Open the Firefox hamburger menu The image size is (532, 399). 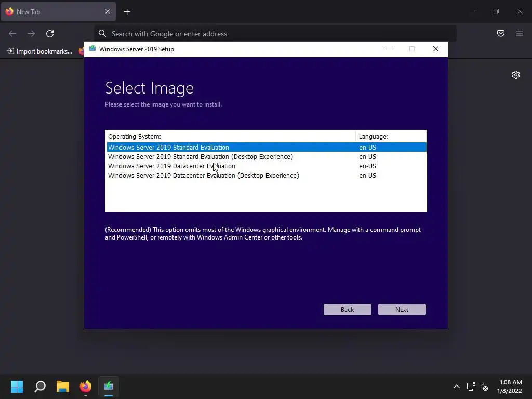pyautogui.click(x=520, y=33)
